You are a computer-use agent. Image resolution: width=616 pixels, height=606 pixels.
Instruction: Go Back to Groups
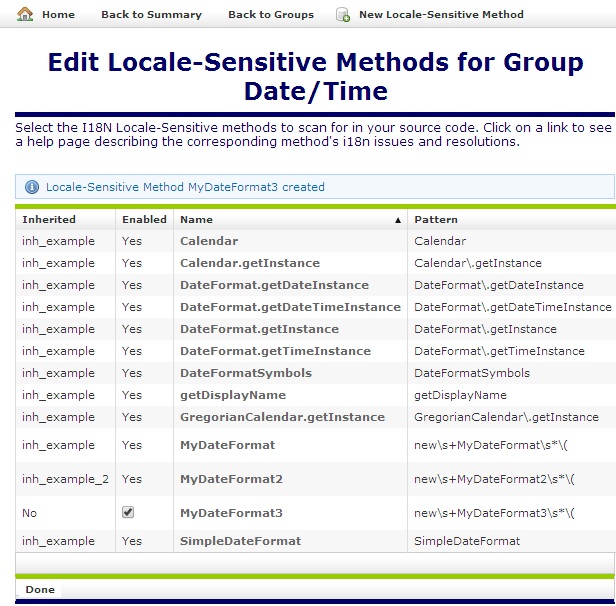pos(270,15)
